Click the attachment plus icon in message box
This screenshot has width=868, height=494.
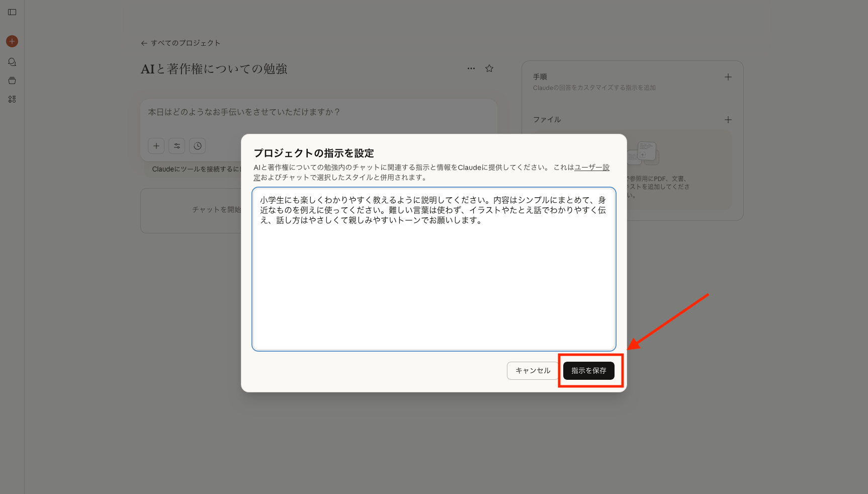(156, 146)
